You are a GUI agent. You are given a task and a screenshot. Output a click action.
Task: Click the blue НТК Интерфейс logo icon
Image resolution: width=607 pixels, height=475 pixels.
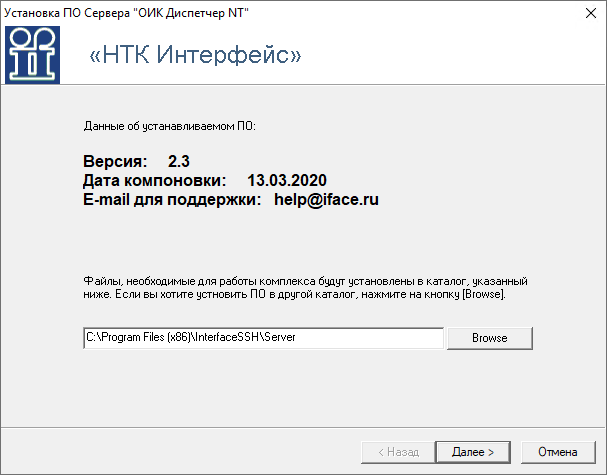(x=32, y=55)
